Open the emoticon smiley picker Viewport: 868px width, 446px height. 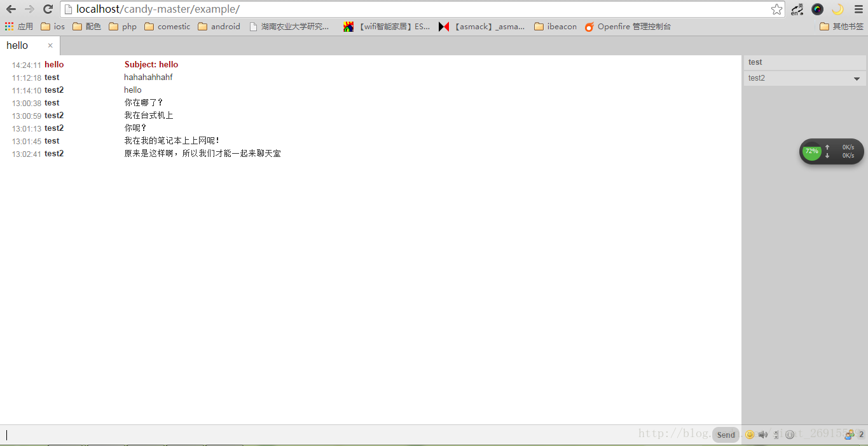pos(750,435)
